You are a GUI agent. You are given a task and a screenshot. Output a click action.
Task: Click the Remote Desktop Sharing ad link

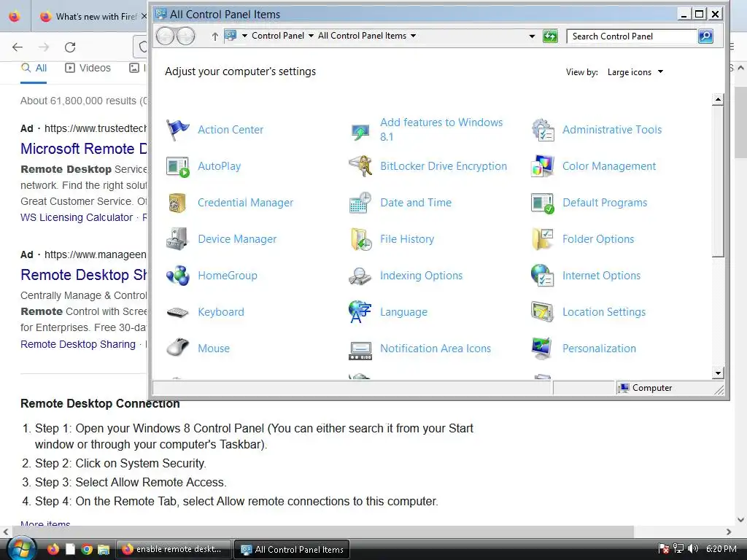tap(78, 344)
